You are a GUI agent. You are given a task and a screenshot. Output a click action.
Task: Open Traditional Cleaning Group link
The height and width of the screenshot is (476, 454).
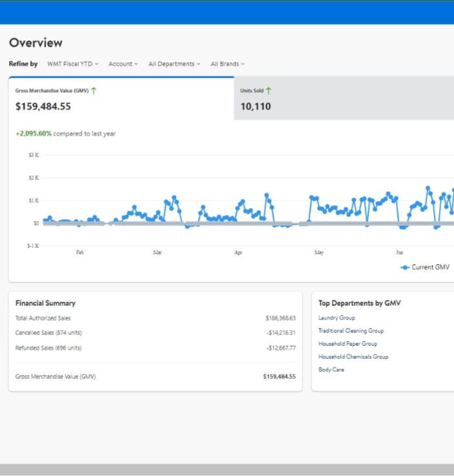click(x=351, y=331)
